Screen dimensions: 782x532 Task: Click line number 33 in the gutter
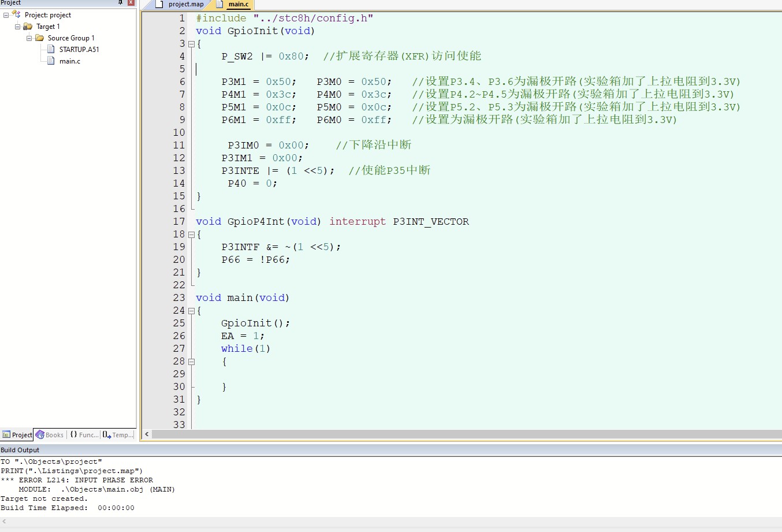tap(179, 425)
